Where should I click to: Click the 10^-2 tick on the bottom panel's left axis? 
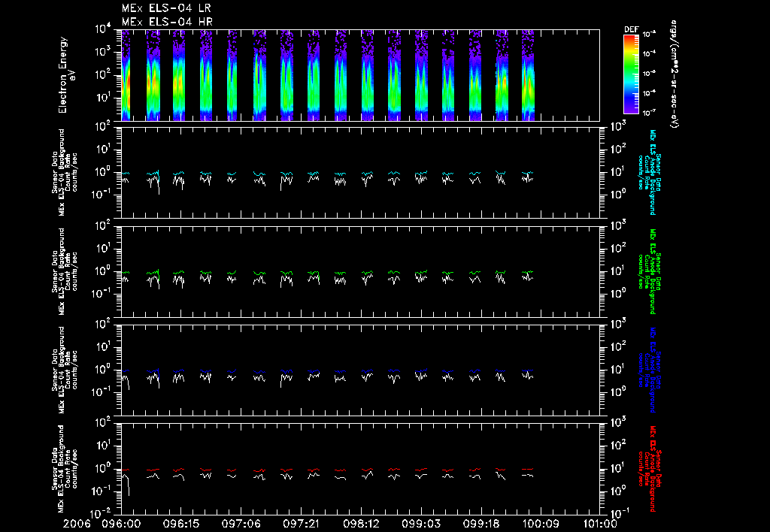pyautogui.click(x=102, y=513)
